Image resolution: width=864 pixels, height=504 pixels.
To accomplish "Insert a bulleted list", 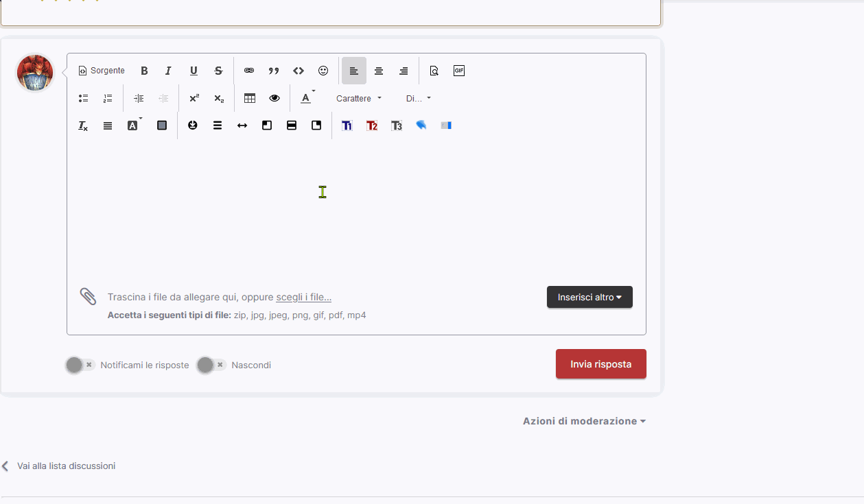I will point(83,98).
